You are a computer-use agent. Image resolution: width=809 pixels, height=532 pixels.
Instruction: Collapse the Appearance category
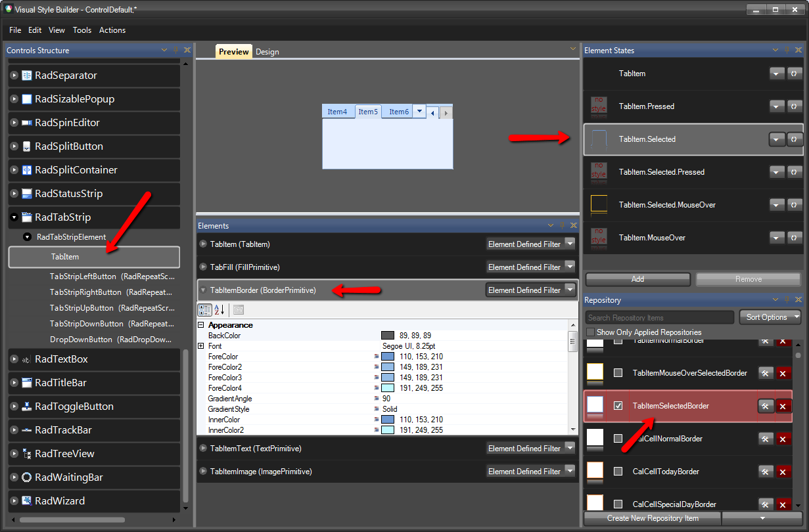(201, 325)
